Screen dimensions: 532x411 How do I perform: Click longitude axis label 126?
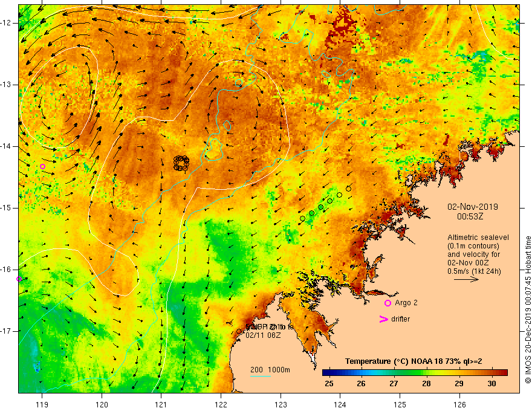(459, 404)
